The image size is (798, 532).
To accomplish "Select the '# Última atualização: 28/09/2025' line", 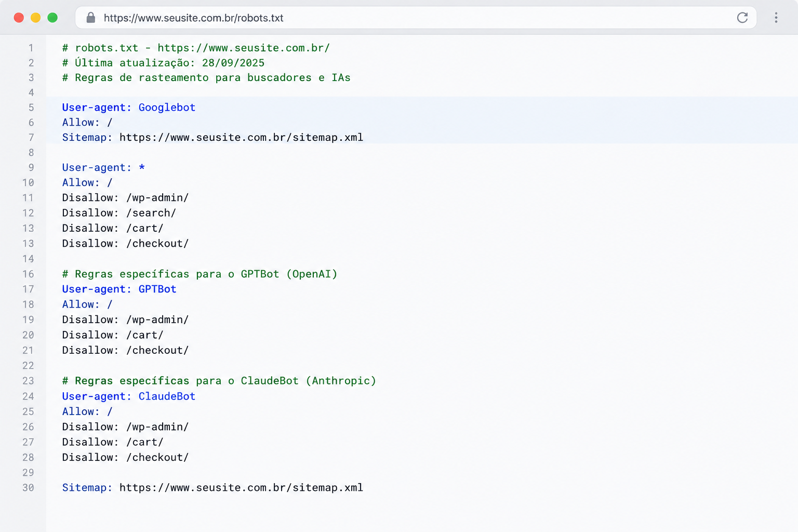I will (163, 63).
